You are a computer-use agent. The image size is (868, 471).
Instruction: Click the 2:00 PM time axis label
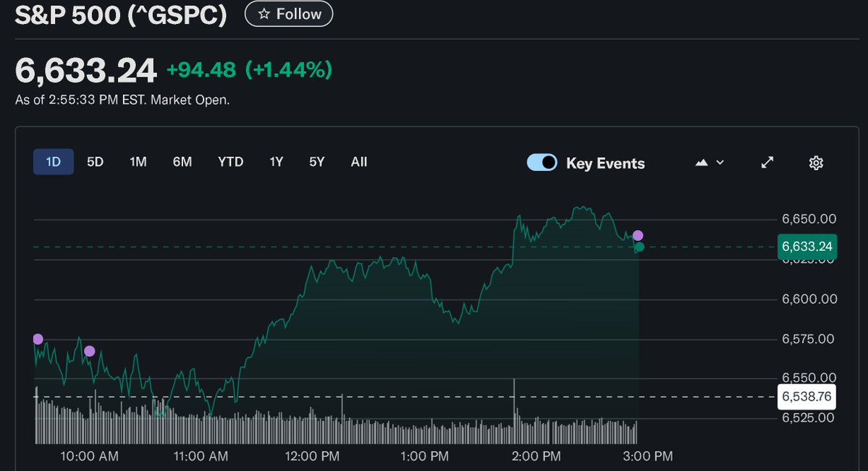(x=536, y=457)
